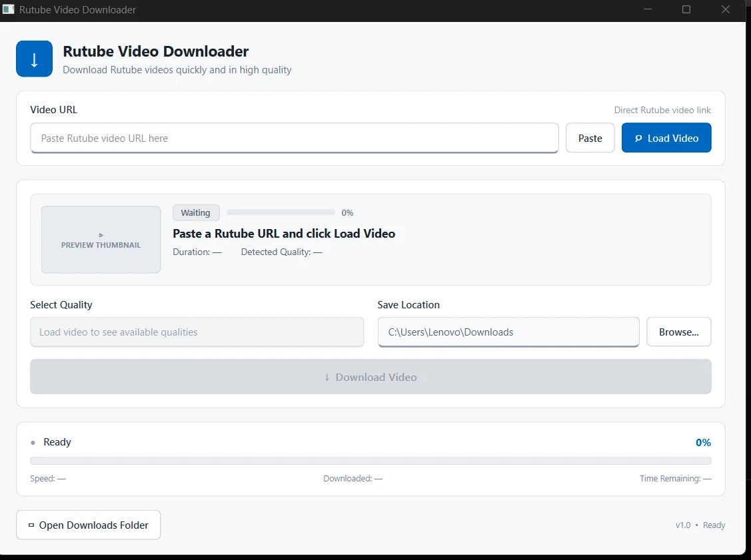Viewport: 751px width, 560px height.
Task: Click the 'v1.0 • Ready' footer text
Action: pos(700,525)
